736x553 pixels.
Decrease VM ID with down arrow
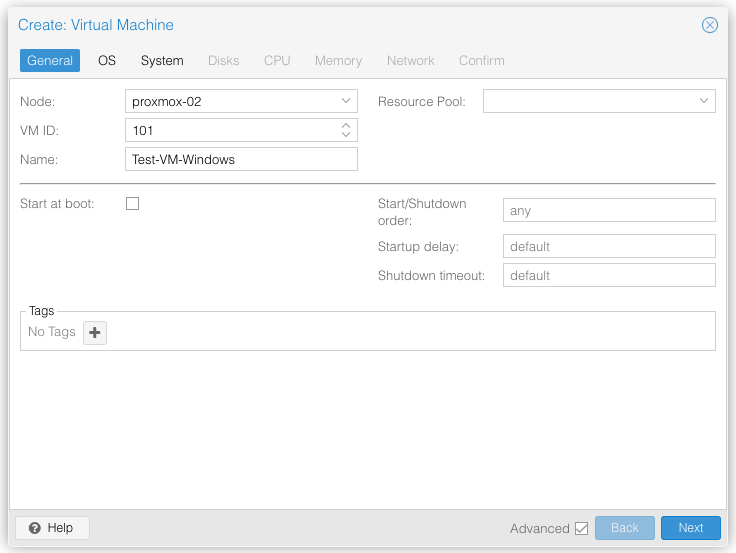click(x=346, y=134)
